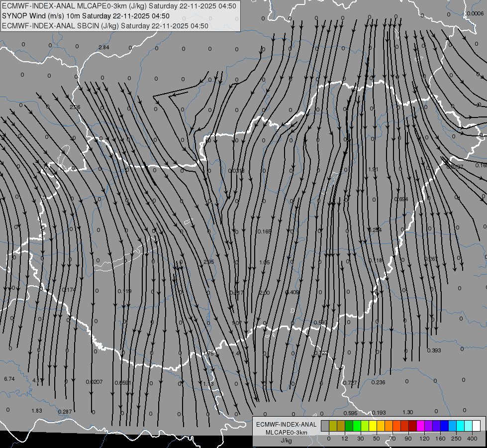Click the map value 0.119
The image size is (487, 448).
124,291
